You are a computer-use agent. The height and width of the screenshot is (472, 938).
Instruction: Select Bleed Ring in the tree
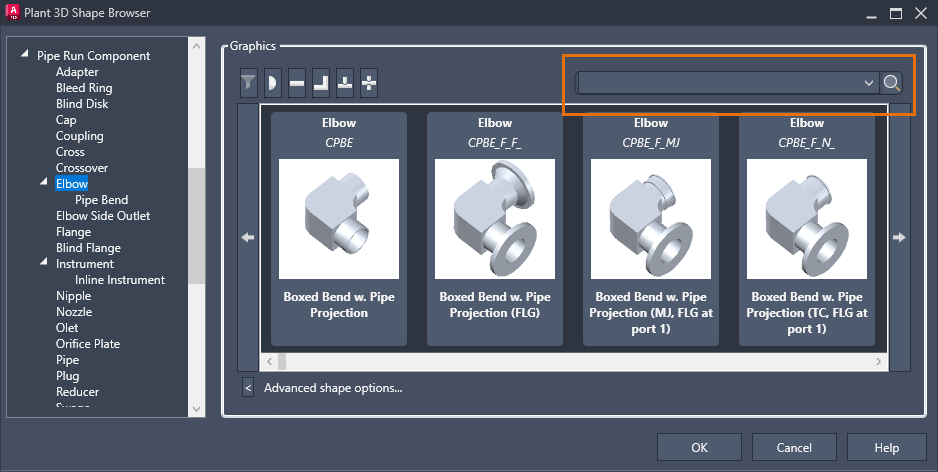84,88
